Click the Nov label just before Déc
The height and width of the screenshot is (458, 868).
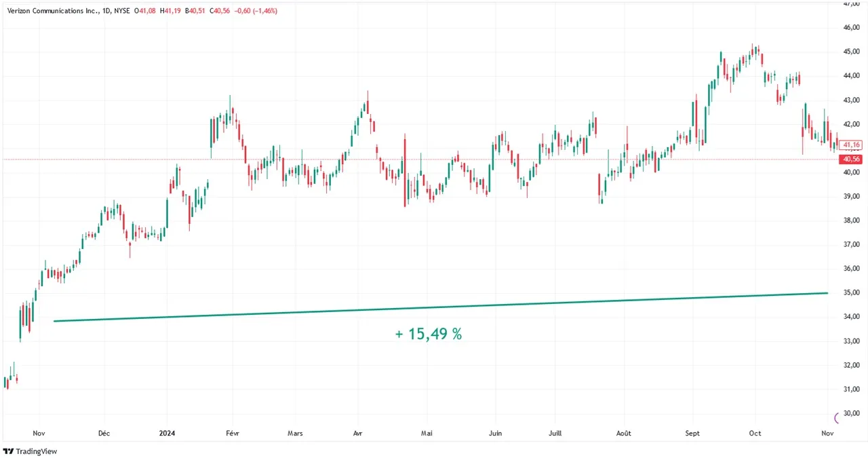coord(39,433)
